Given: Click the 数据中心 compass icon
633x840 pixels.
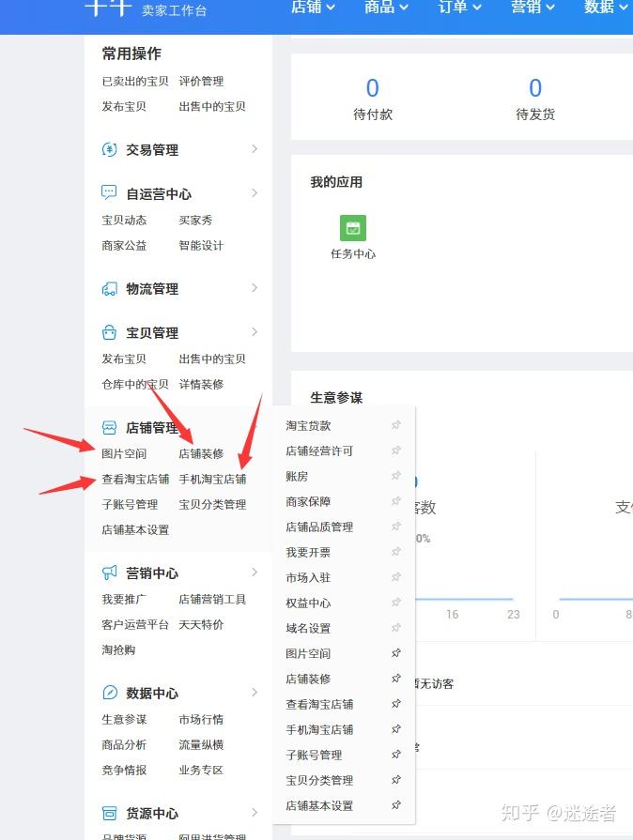Looking at the screenshot, I should point(109,693).
